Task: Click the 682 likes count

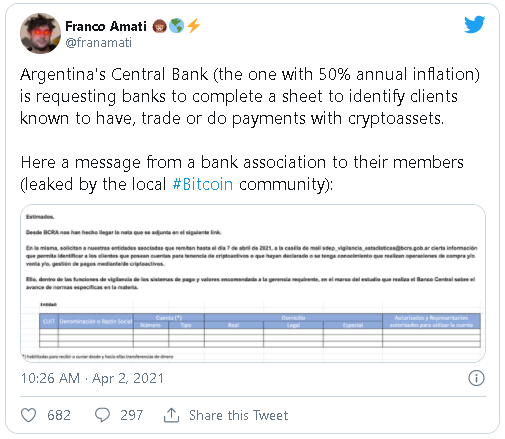Action: [x=59, y=415]
